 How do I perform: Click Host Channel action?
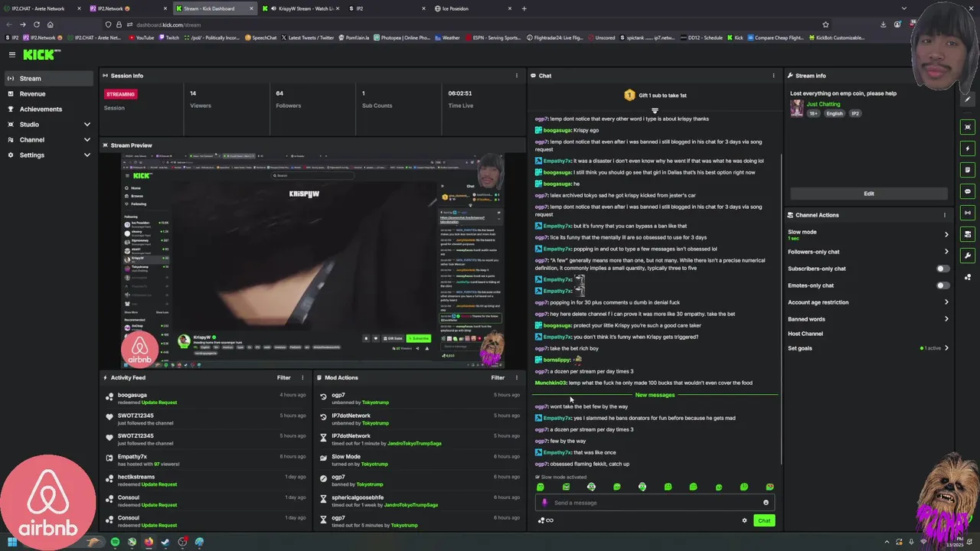point(805,334)
